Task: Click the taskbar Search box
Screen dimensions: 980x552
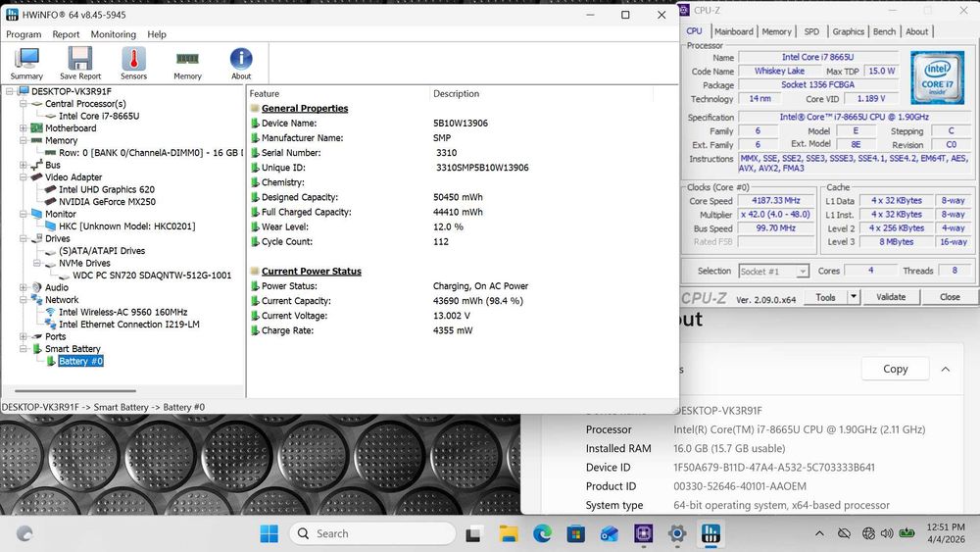Action: pos(372,533)
